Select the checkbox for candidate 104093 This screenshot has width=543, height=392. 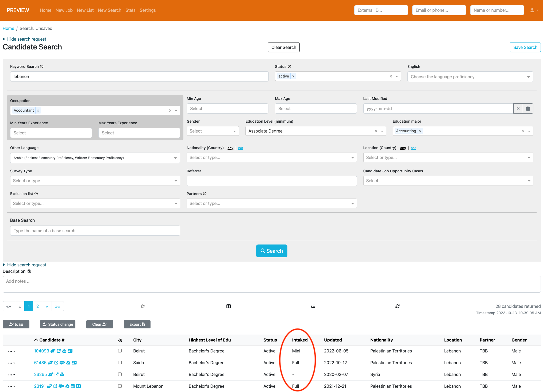tap(120, 351)
